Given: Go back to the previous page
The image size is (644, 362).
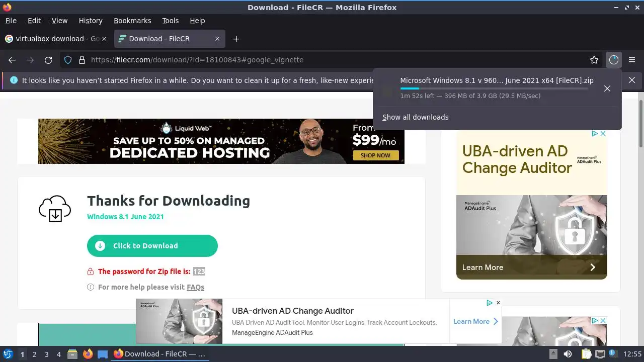Looking at the screenshot, I should tap(12, 60).
